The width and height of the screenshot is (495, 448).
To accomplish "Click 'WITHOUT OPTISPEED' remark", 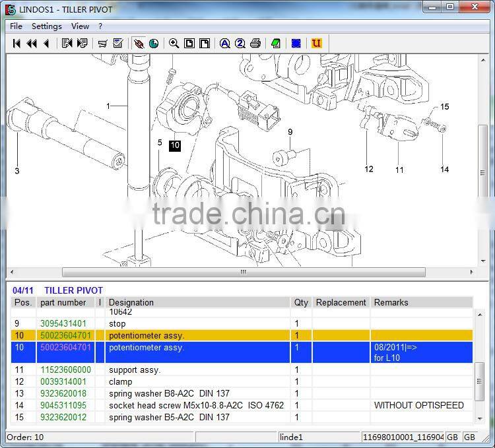I will (419, 405).
